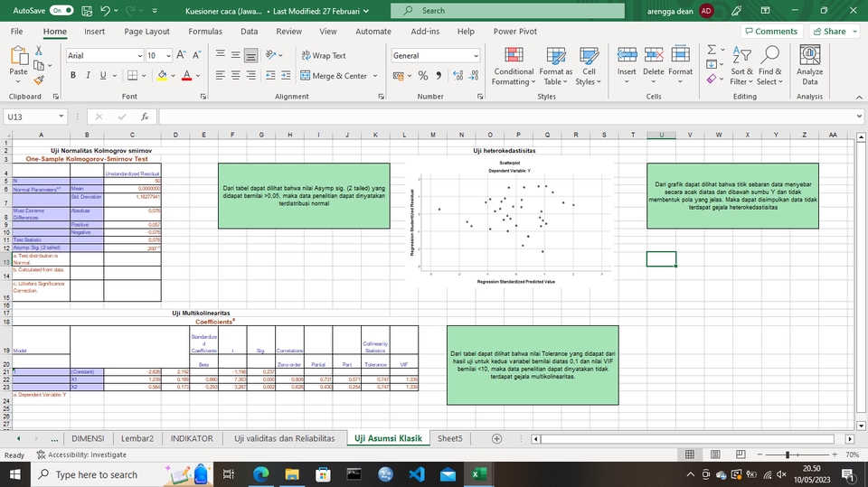Click the Comments button

pos(771,31)
